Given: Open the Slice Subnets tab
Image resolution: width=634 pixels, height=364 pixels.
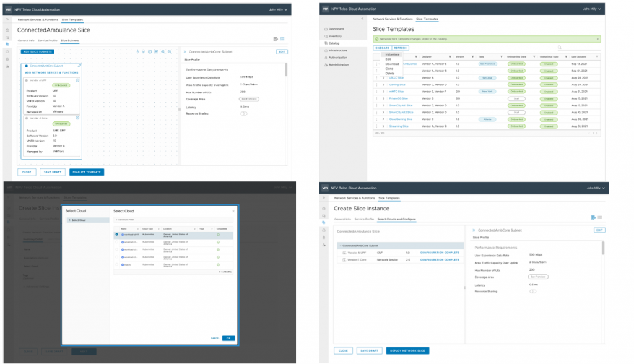Looking at the screenshot, I should click(x=69, y=40).
